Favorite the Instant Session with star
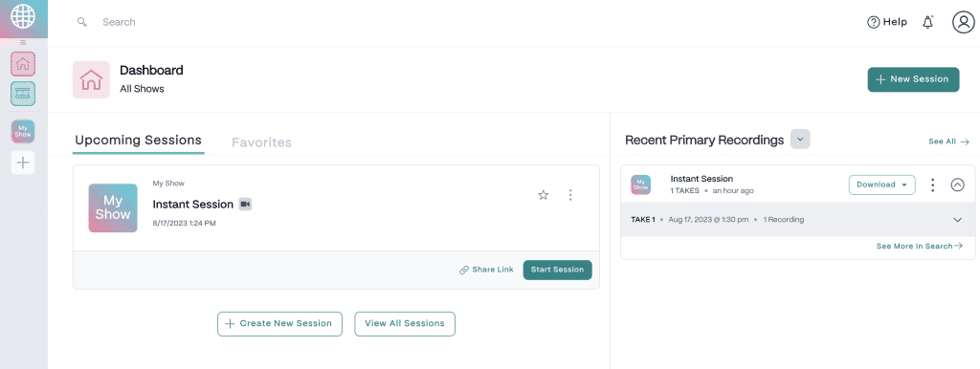This screenshot has width=980, height=369. point(544,195)
